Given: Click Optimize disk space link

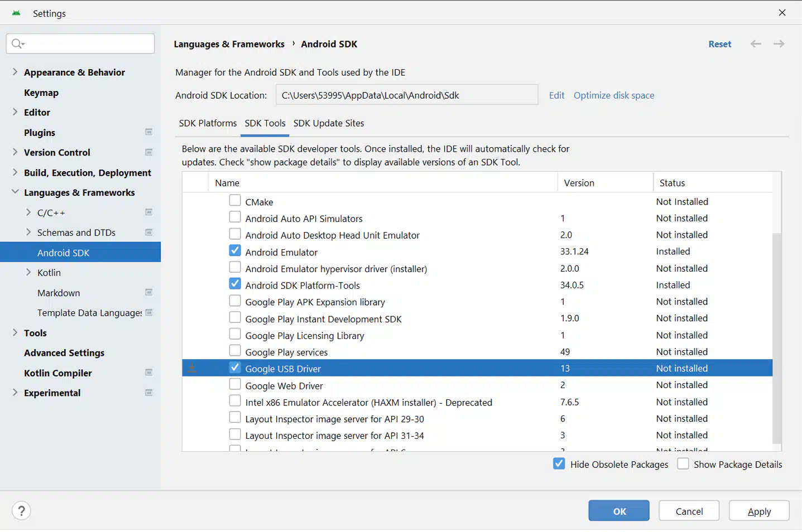Looking at the screenshot, I should tap(614, 95).
